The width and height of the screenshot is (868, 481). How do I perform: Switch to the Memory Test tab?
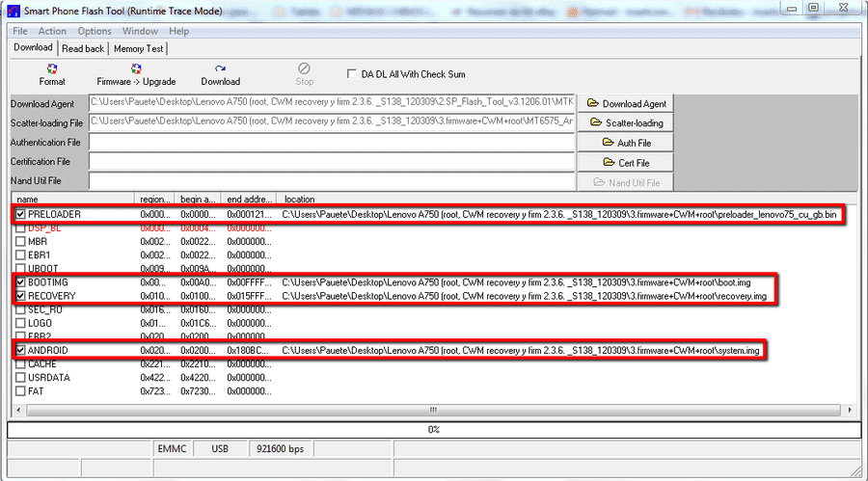[x=138, y=49]
